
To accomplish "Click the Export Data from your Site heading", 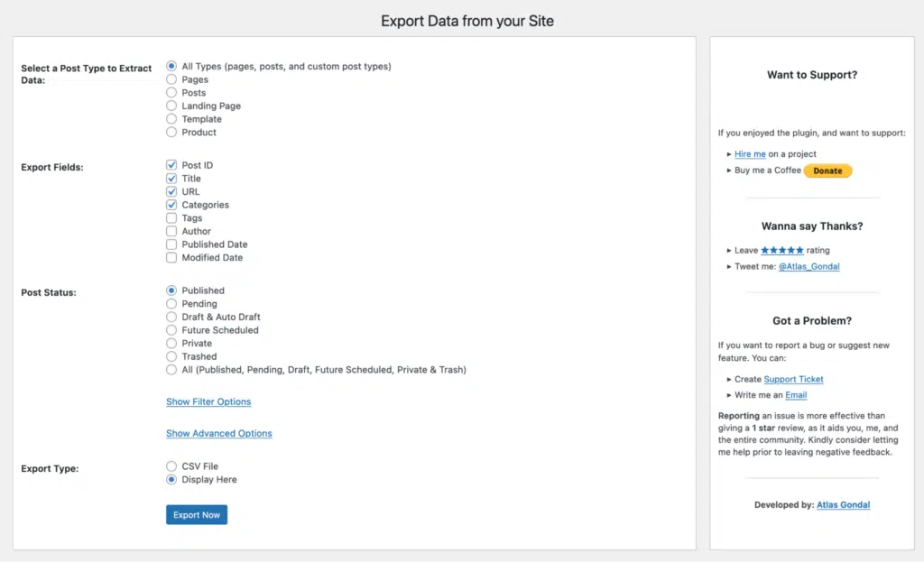I will [467, 22].
